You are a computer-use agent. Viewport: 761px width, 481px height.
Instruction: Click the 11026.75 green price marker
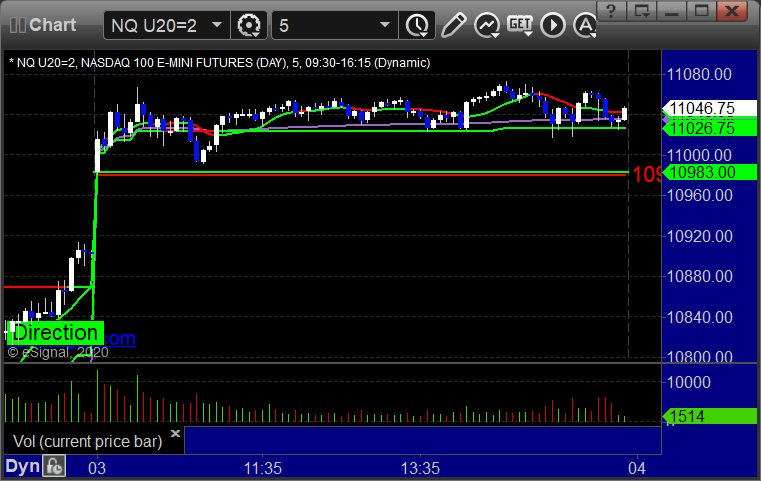tap(709, 128)
